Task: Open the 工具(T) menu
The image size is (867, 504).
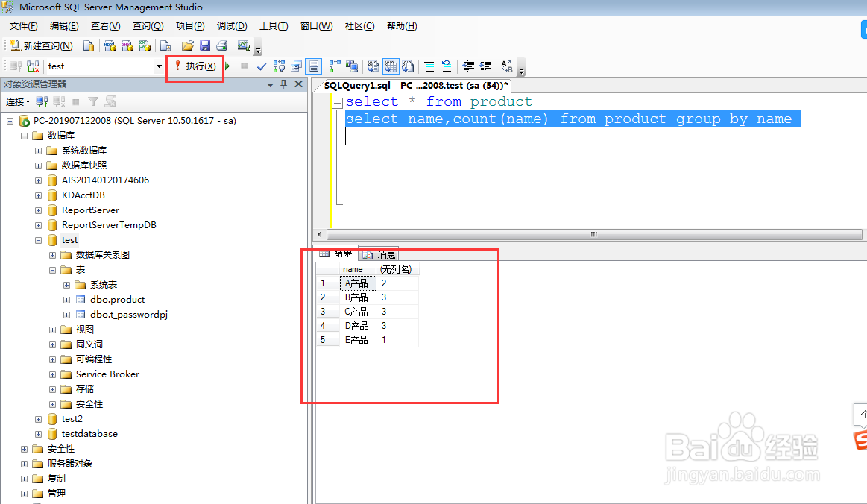Action: pyautogui.click(x=274, y=26)
